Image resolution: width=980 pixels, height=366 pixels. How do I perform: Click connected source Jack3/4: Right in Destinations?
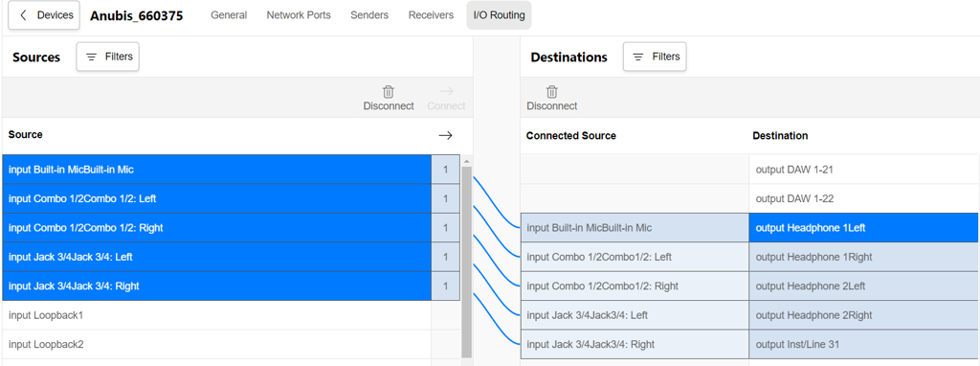point(635,344)
